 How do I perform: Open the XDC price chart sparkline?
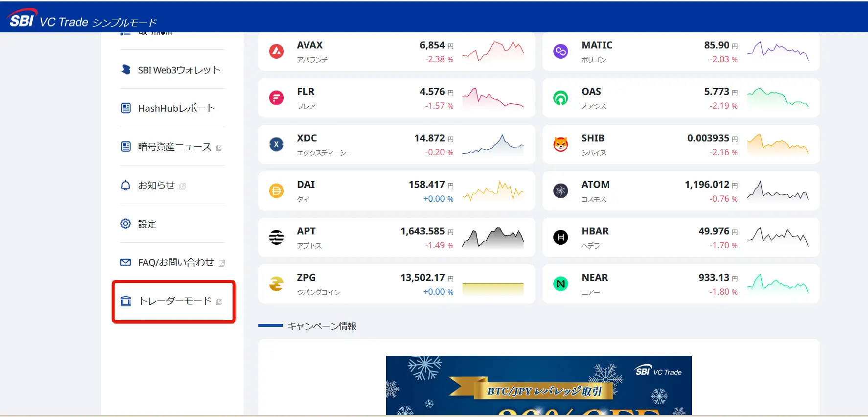(x=493, y=144)
